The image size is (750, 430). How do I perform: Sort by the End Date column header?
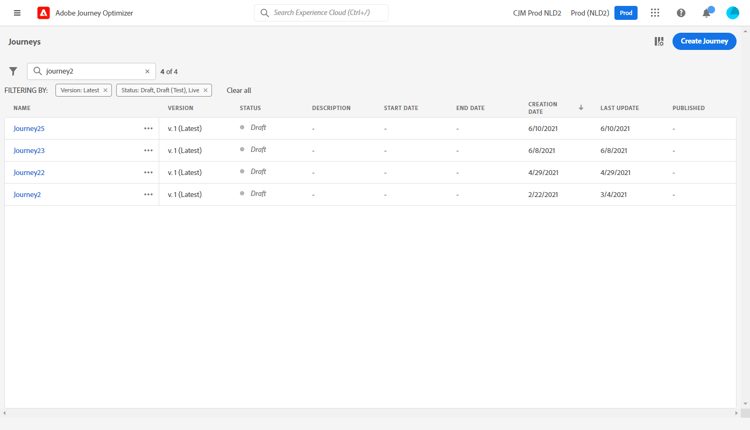pos(470,108)
